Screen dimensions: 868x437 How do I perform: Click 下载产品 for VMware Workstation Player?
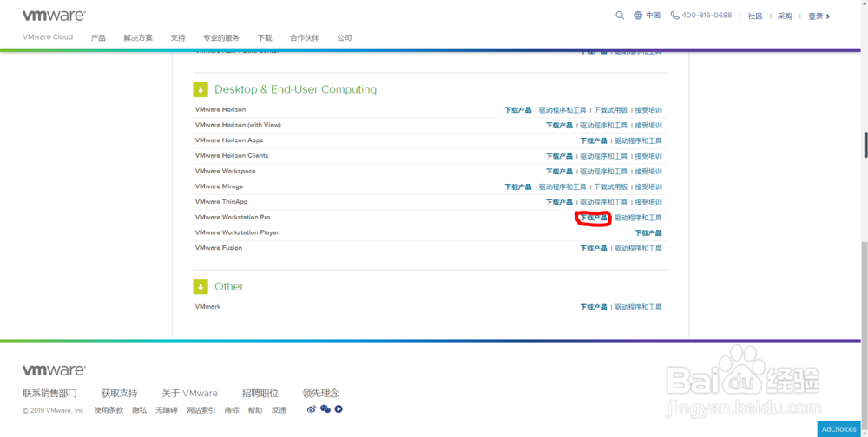click(x=648, y=233)
